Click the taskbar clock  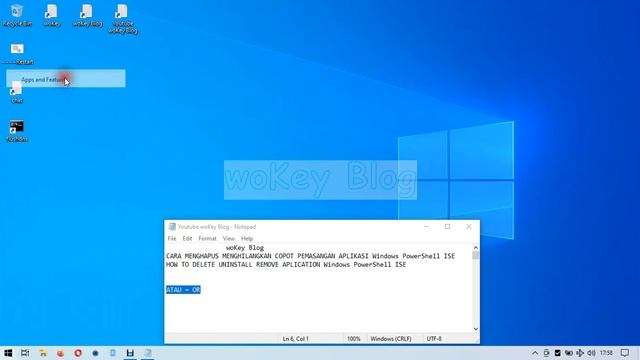(607, 353)
